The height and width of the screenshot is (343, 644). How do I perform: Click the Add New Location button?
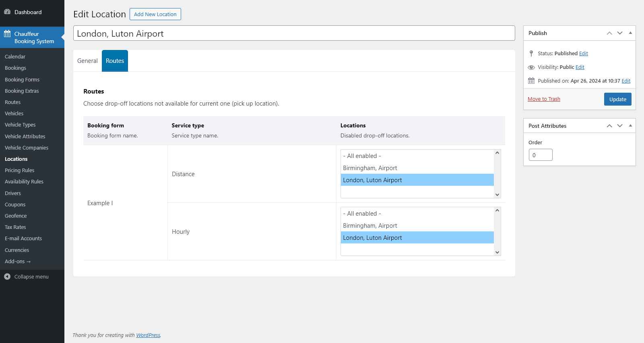155,14
